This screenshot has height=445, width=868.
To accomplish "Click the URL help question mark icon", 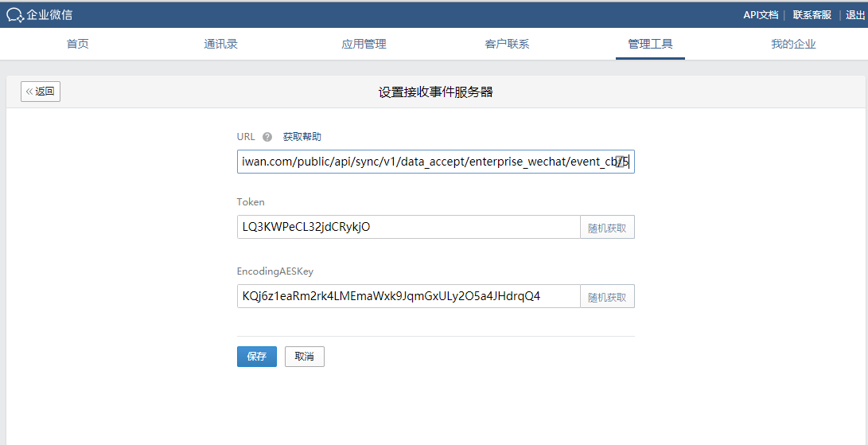I will [x=267, y=137].
